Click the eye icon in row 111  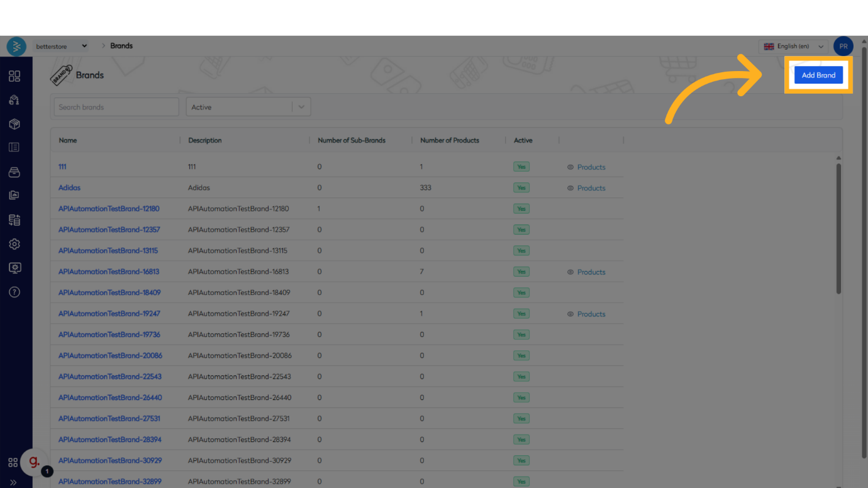[x=570, y=167]
